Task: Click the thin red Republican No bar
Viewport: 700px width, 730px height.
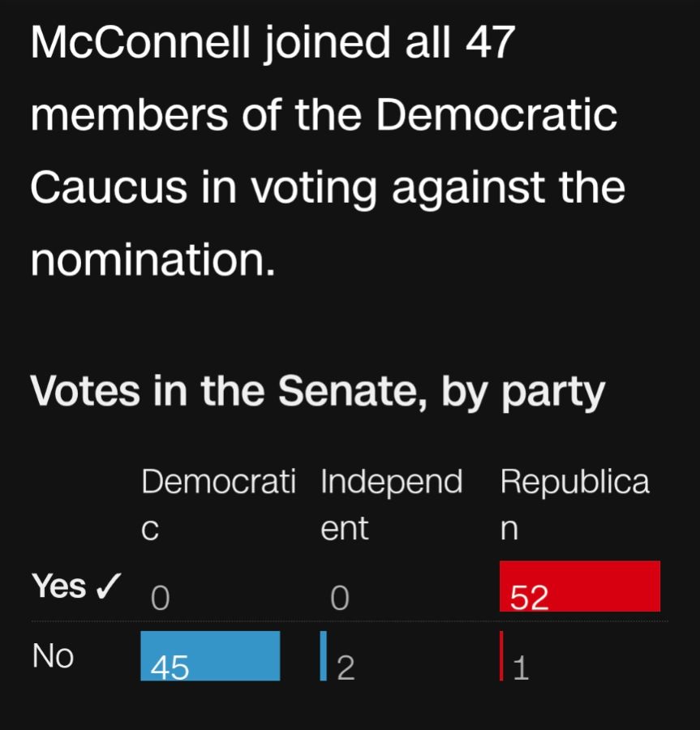Action: point(501,656)
